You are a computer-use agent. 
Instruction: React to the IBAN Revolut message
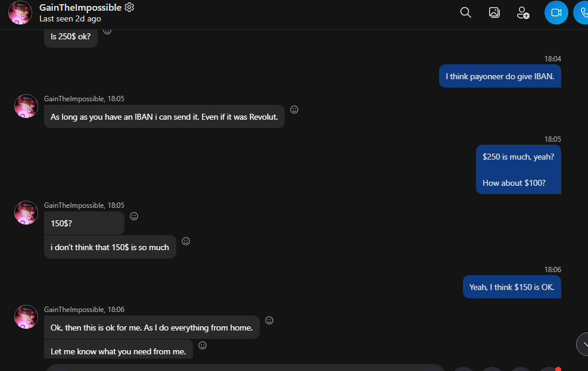pyautogui.click(x=294, y=110)
